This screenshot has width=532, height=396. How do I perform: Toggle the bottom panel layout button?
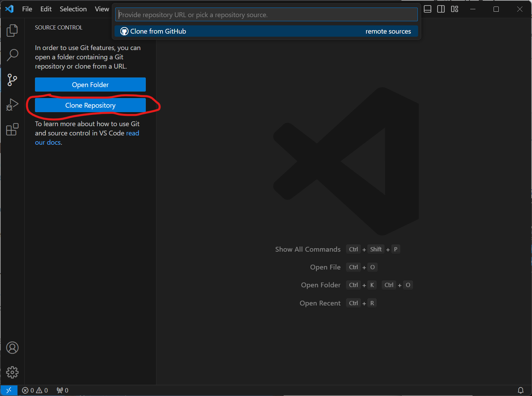(x=427, y=9)
